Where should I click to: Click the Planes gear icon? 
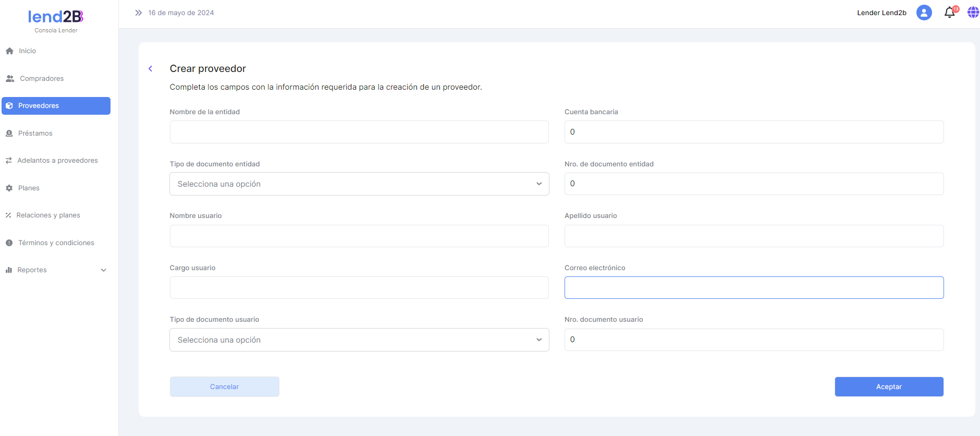9,188
